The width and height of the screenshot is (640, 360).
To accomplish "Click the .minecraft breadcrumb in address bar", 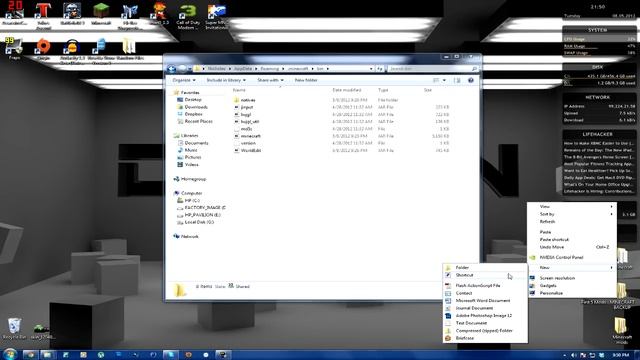I will pyautogui.click(x=298, y=69).
